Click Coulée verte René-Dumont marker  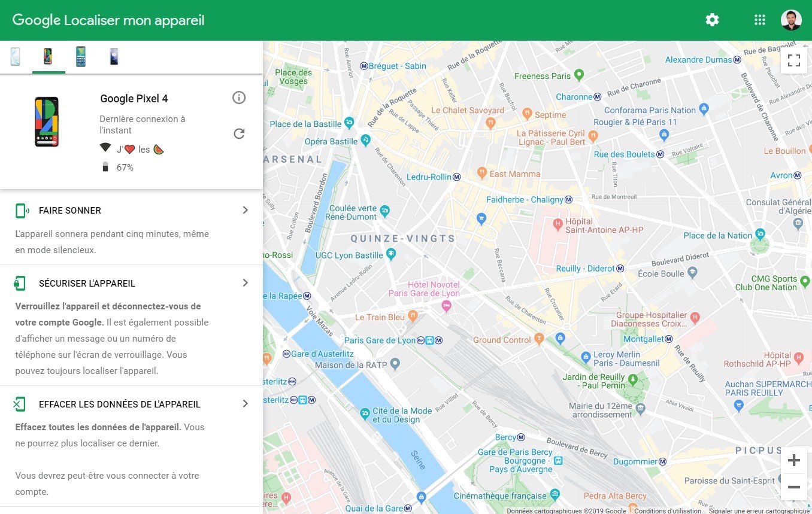[384, 211]
